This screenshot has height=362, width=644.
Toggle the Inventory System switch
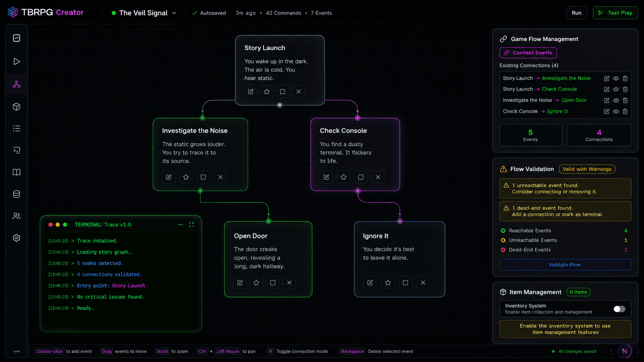coord(619,309)
